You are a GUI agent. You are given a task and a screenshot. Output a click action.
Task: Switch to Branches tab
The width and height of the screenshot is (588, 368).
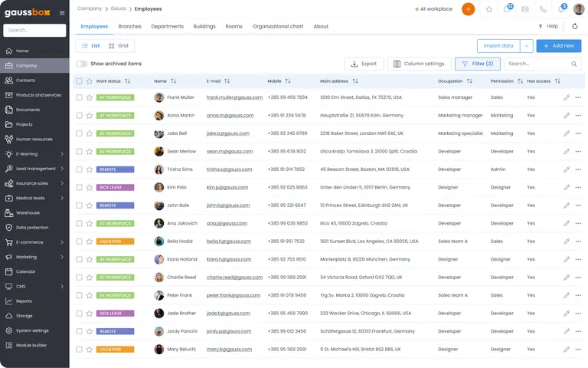(x=129, y=26)
